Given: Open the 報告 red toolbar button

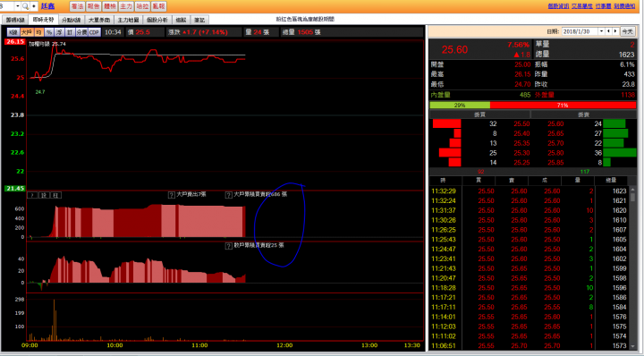Looking at the screenshot, I should pos(94,6).
